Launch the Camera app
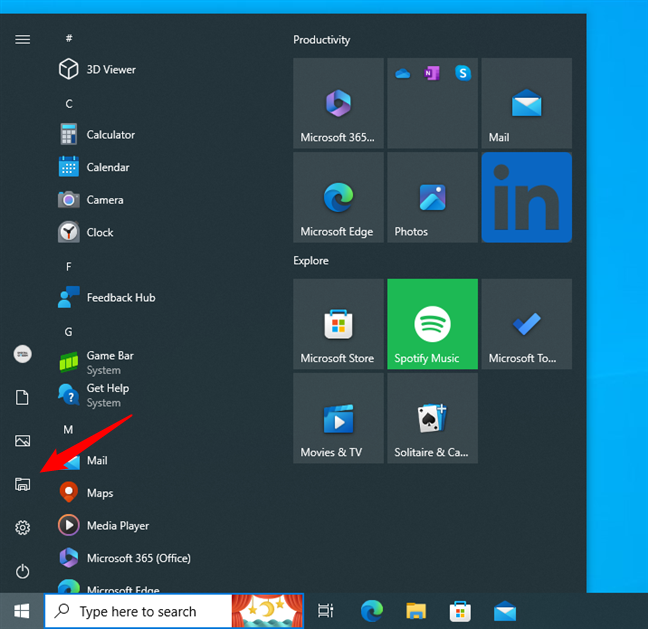The image size is (648, 629). tap(91, 200)
